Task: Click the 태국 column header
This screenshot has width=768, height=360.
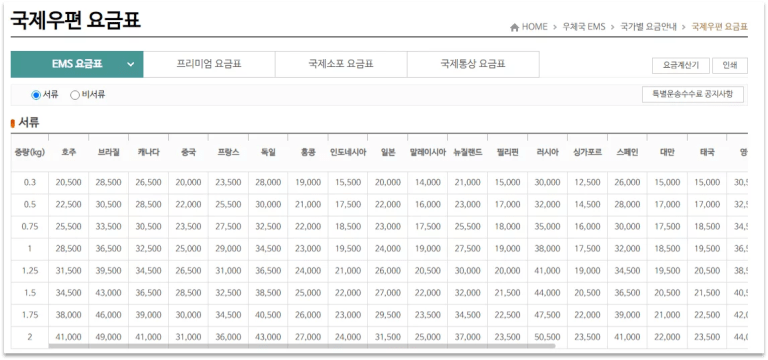Action: [x=707, y=152]
